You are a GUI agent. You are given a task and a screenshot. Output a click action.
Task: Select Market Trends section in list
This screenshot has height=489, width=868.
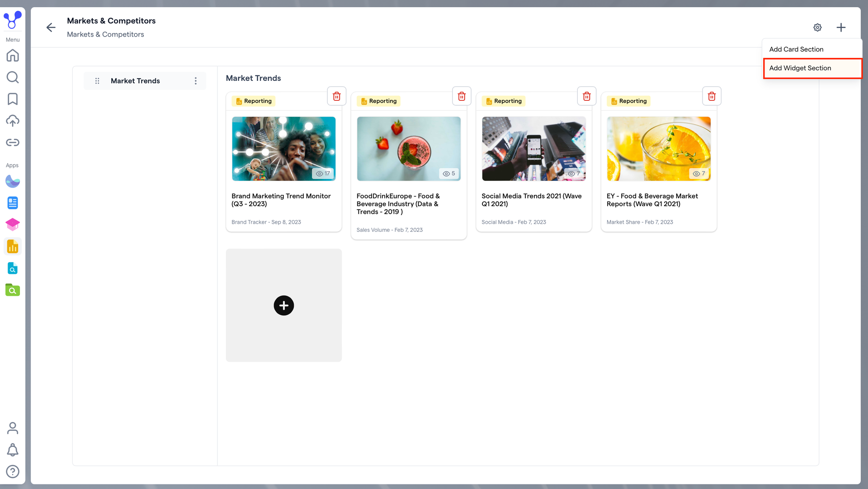(x=145, y=81)
